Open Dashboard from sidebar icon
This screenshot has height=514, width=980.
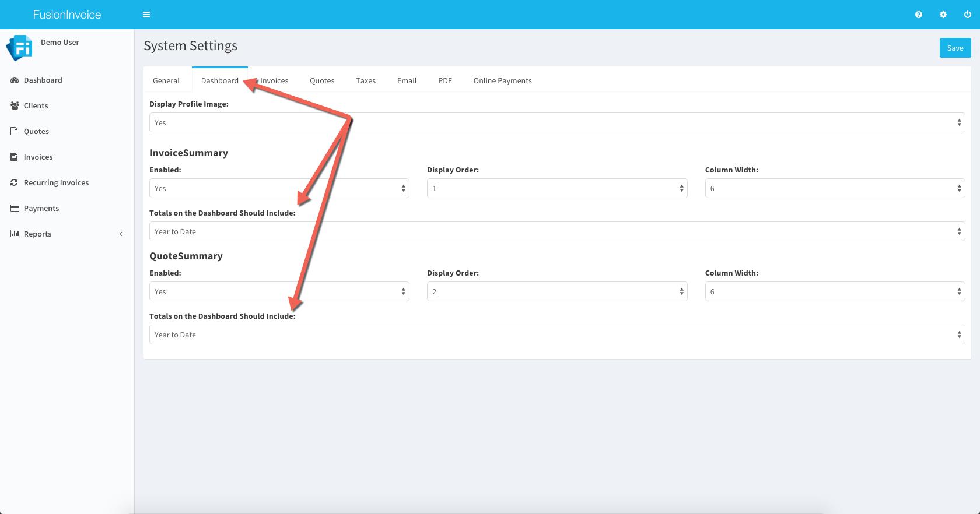pos(15,80)
